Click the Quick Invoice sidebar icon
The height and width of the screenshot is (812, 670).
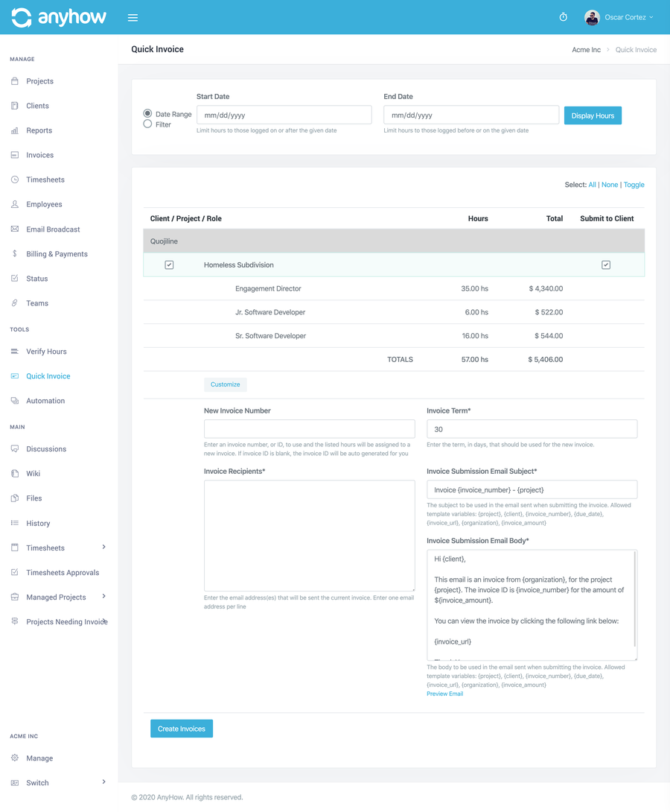pyautogui.click(x=14, y=376)
